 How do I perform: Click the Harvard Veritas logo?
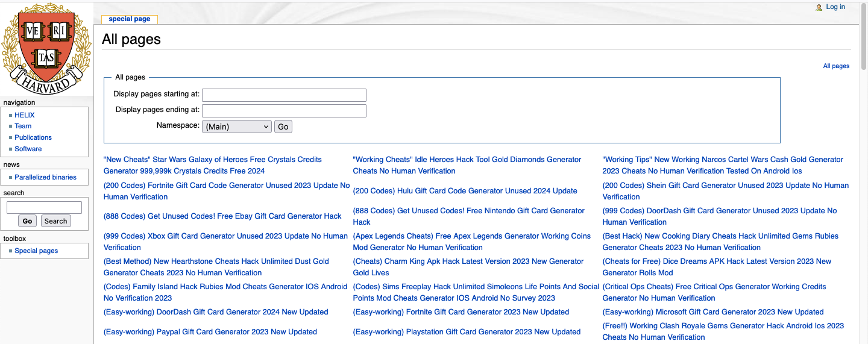click(46, 48)
